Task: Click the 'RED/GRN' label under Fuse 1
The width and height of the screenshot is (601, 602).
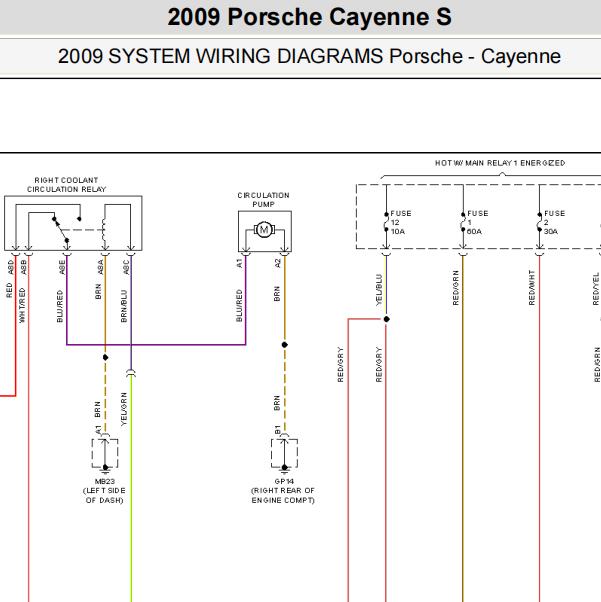Action: tap(456, 288)
